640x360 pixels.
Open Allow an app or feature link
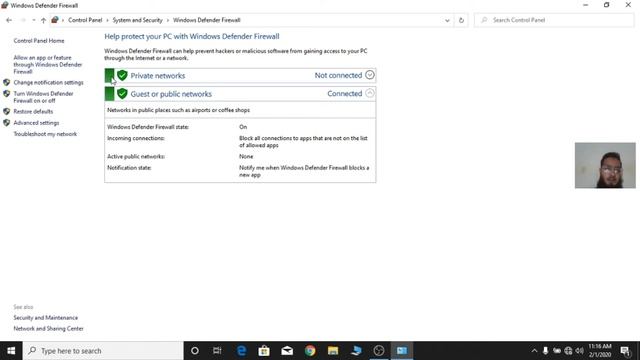pos(48,64)
